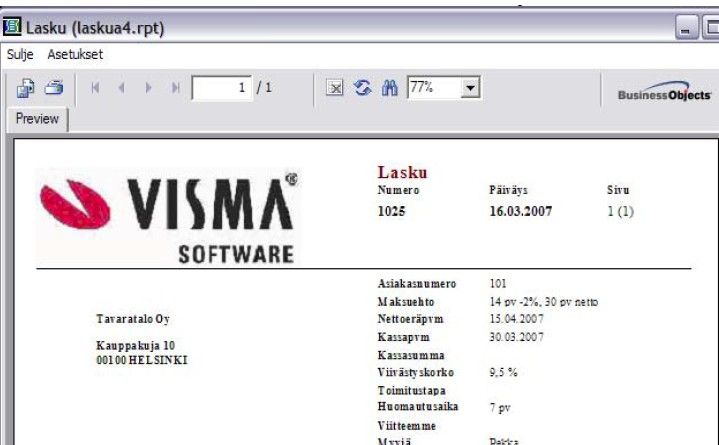719x445 pixels.
Task: Open the Asetukset menu
Action: pyautogui.click(x=75, y=54)
